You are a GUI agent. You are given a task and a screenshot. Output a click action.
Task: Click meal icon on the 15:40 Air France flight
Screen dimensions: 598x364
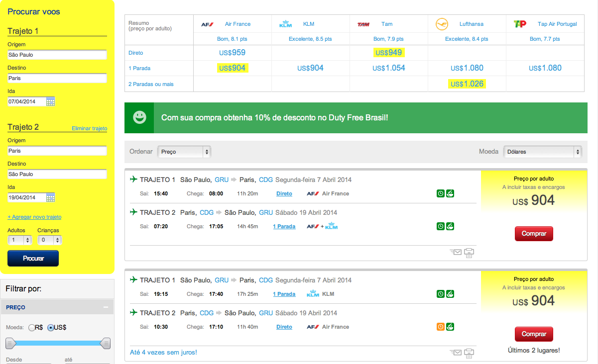[450, 193]
